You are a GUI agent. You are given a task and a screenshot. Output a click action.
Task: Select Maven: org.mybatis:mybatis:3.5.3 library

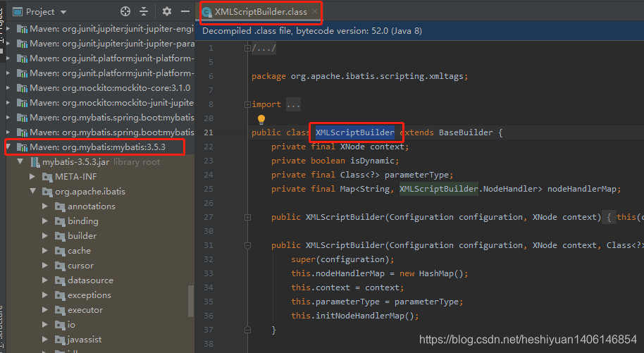[x=97, y=147]
